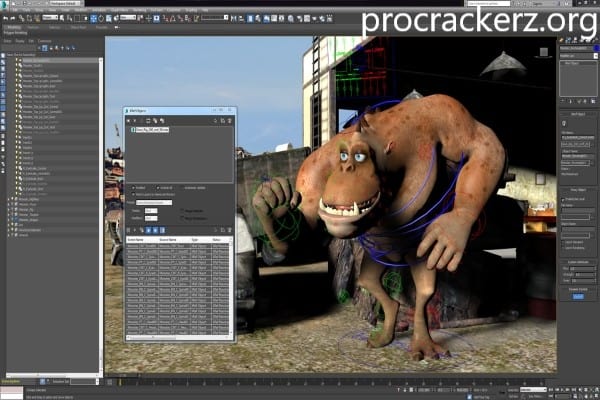
Task: Jump to end using Go to End
Action: pyautogui.click(x=574, y=389)
